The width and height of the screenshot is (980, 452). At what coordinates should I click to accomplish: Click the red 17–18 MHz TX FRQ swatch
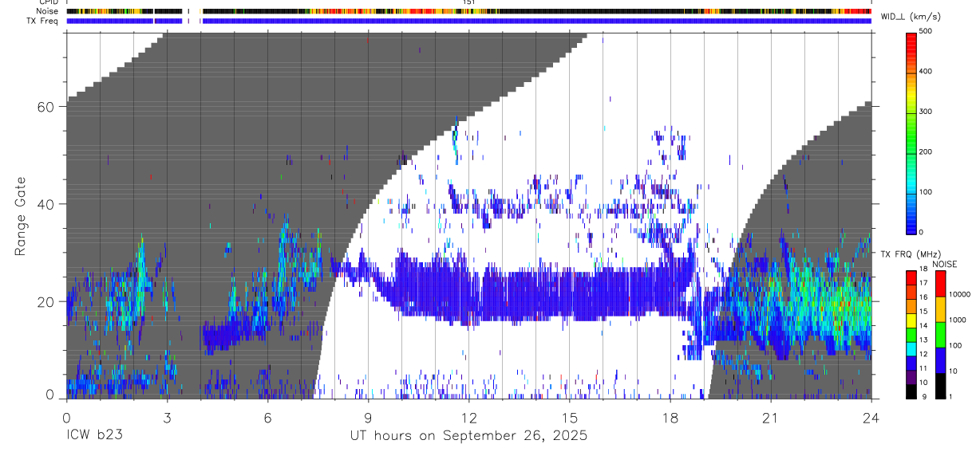(x=911, y=277)
